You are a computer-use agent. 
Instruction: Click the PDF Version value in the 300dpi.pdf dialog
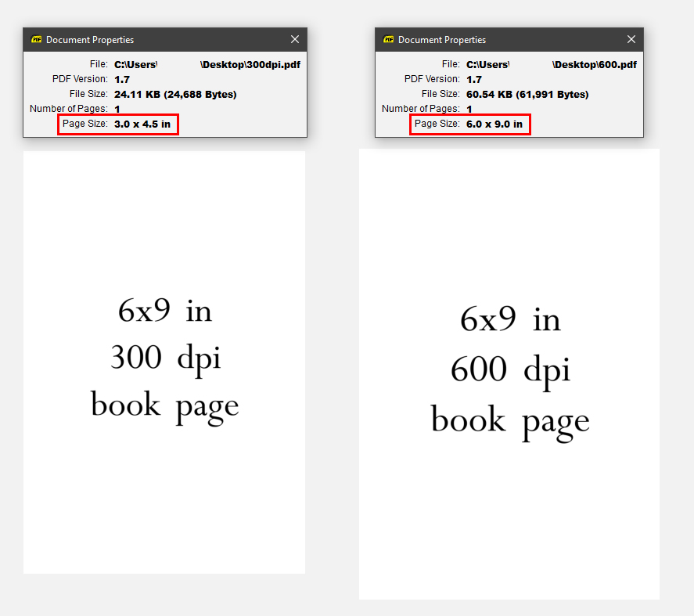[122, 80]
